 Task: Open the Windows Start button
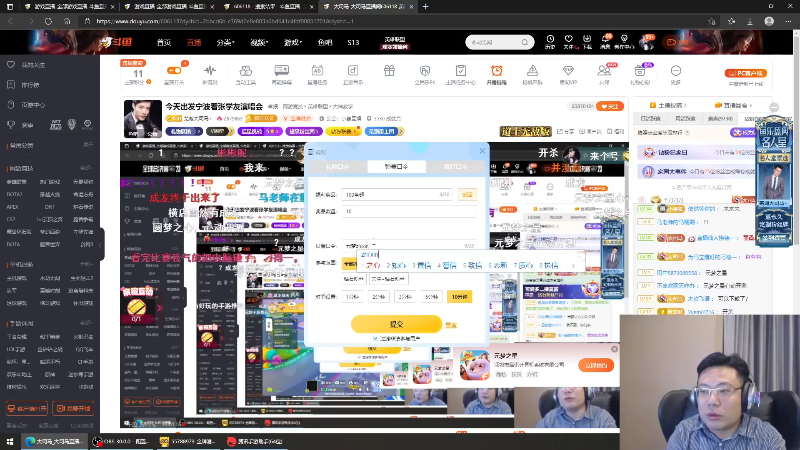[x=10, y=441]
